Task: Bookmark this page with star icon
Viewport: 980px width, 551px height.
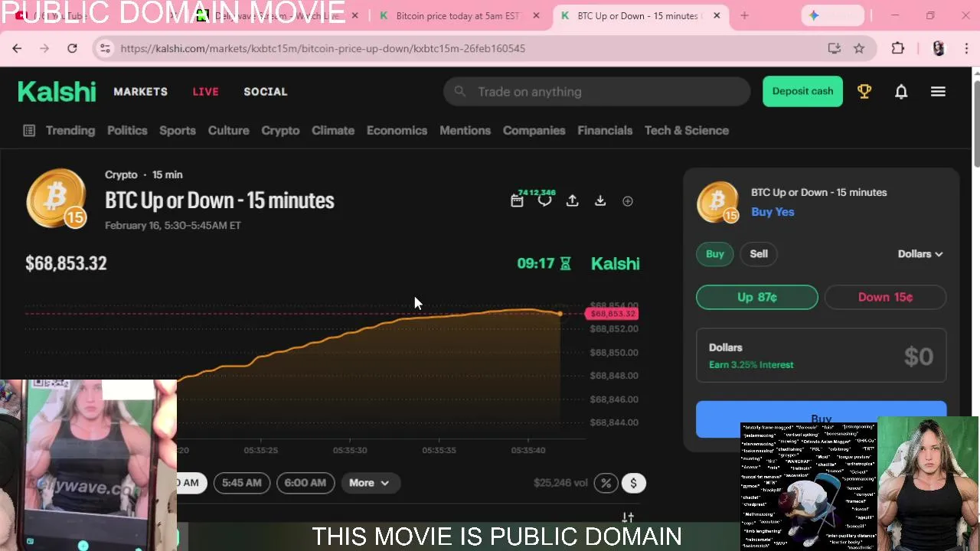Action: 859,48
